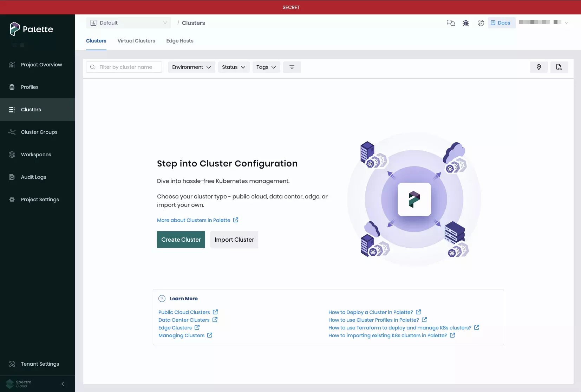Viewport: 581px width, 392px height.
Task: Open the Tags filter dropdown
Action: point(266,67)
